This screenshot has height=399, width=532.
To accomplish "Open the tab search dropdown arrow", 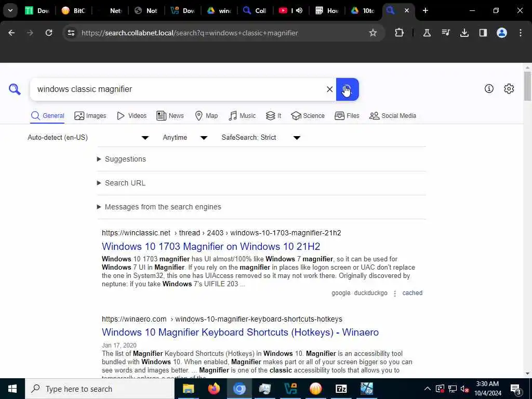I will (x=10, y=10).
